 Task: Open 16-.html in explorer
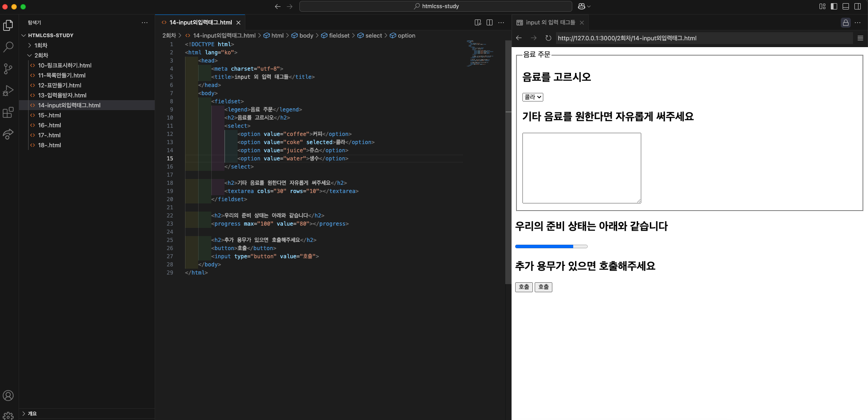(87, 125)
